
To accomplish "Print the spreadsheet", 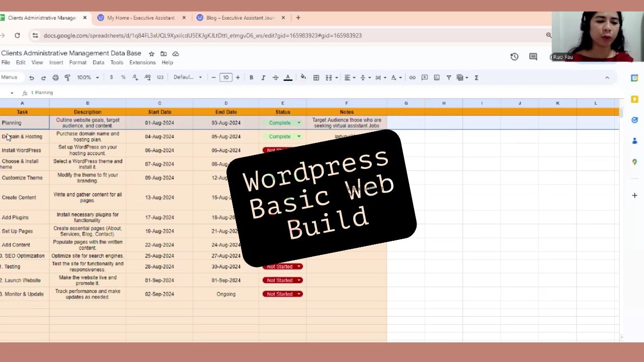I will pos(55,77).
